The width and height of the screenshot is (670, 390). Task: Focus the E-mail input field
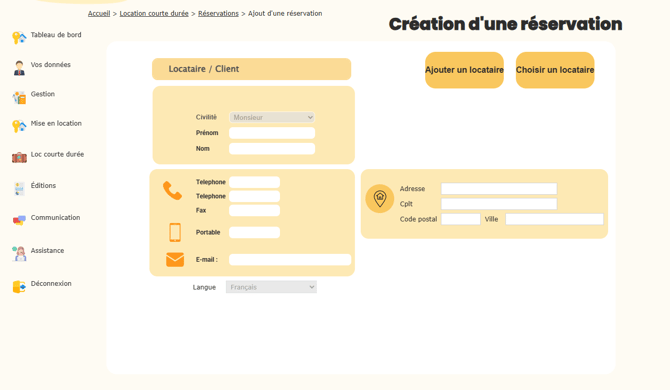click(290, 259)
